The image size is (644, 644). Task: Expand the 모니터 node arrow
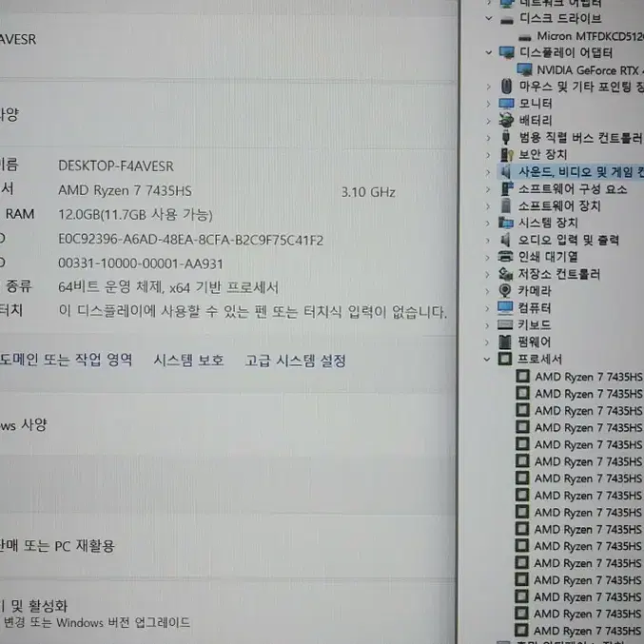pyautogui.click(x=488, y=104)
